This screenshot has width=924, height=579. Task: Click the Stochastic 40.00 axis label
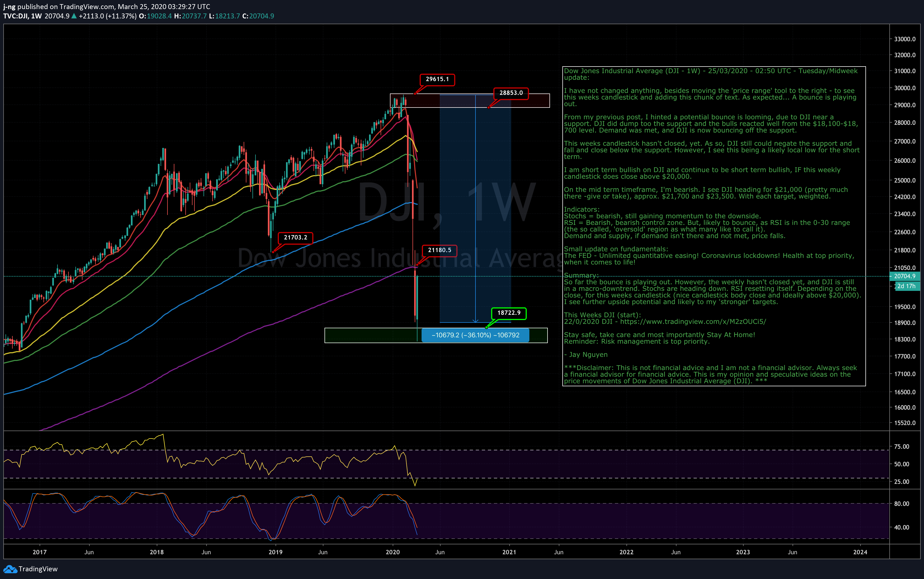tap(901, 527)
